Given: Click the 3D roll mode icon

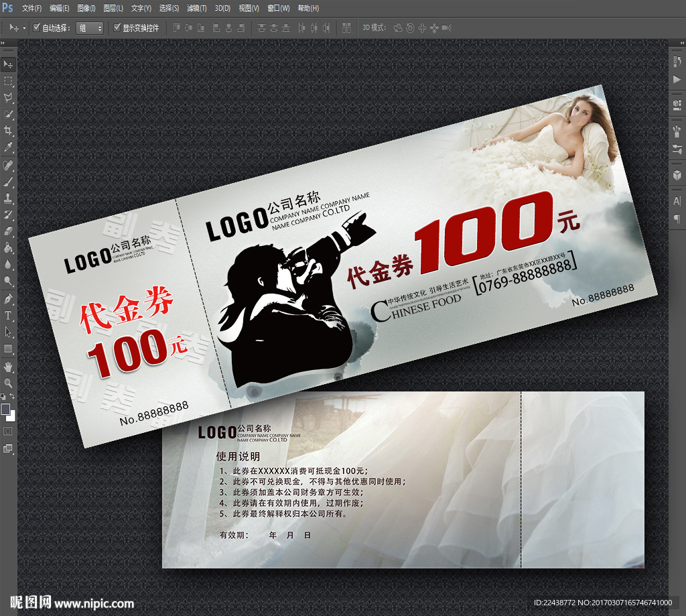Looking at the screenshot, I should point(410,28).
